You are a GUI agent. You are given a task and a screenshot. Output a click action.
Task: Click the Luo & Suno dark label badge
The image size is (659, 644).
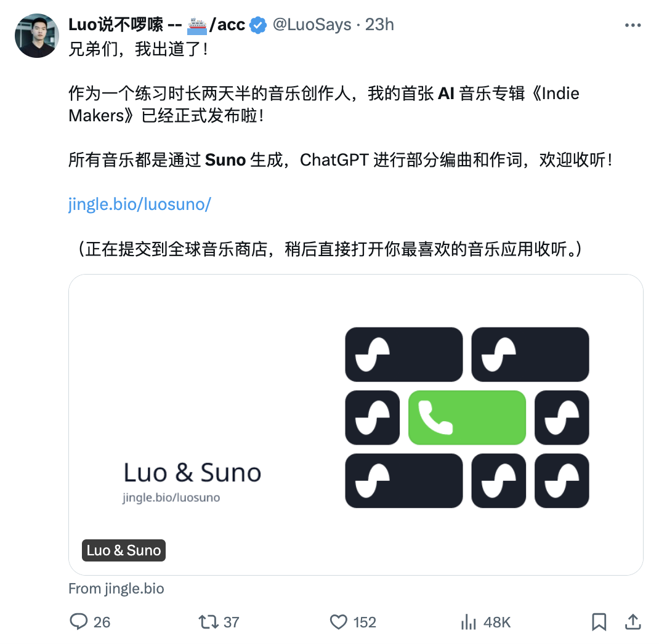click(x=124, y=550)
